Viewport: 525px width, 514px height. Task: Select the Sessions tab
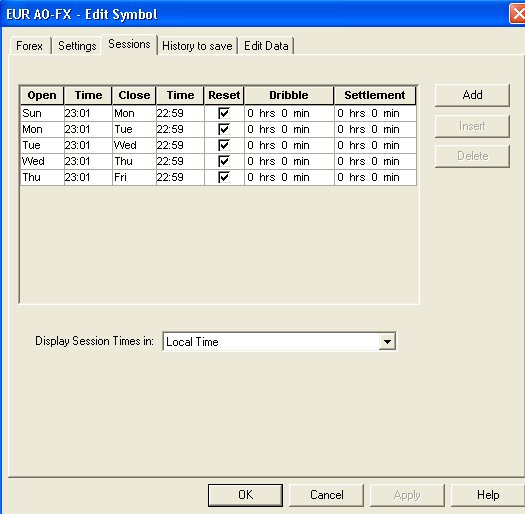pyautogui.click(x=129, y=44)
